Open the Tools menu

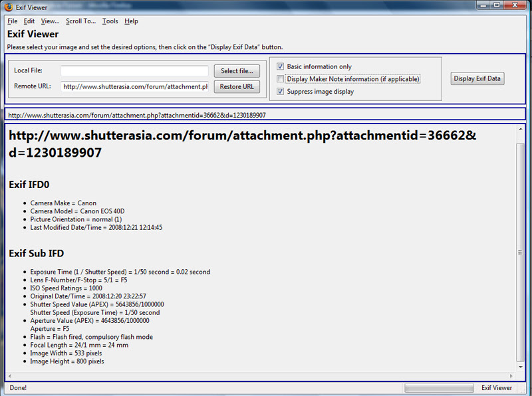(x=110, y=21)
